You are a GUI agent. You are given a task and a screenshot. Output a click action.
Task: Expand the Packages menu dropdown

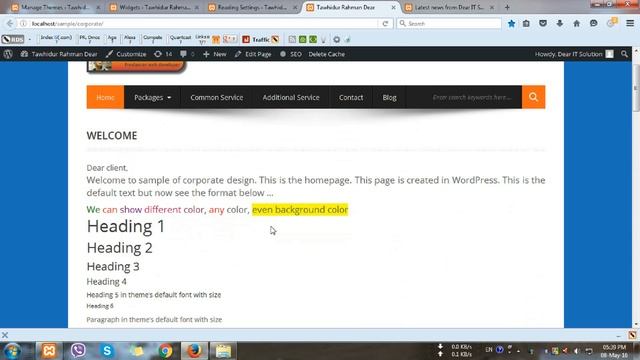coord(152,97)
